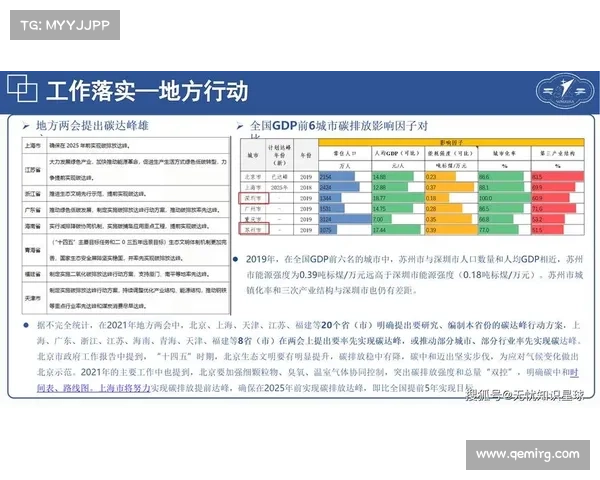
Task: Click the urbanization bar value 77.0
Action: [499, 230]
